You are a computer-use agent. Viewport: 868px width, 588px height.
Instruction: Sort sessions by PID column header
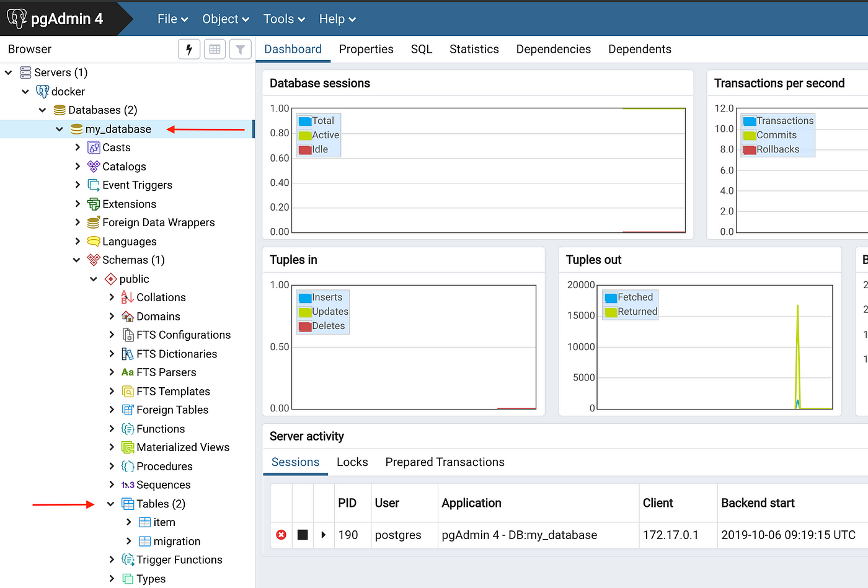pyautogui.click(x=347, y=503)
